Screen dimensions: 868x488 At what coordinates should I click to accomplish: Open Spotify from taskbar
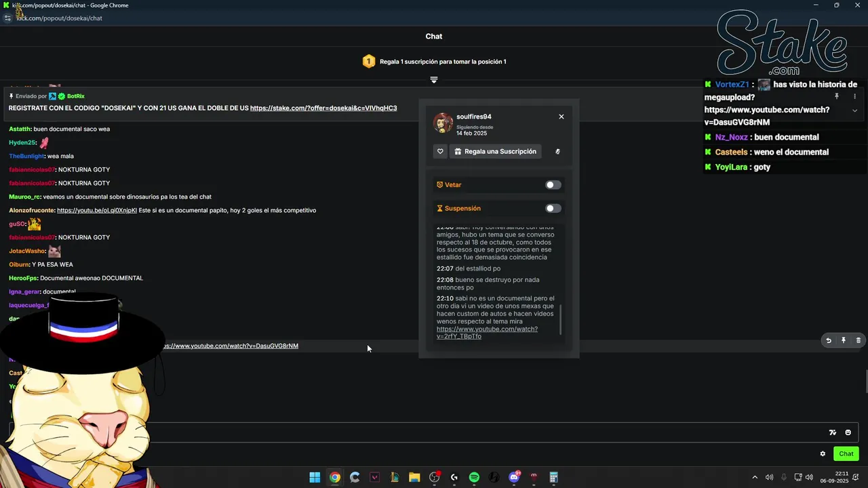point(474,477)
